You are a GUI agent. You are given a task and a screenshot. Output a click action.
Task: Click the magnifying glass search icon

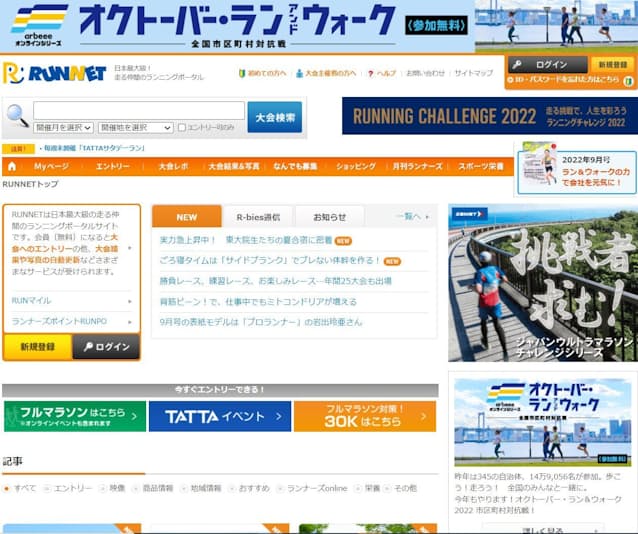(x=17, y=116)
